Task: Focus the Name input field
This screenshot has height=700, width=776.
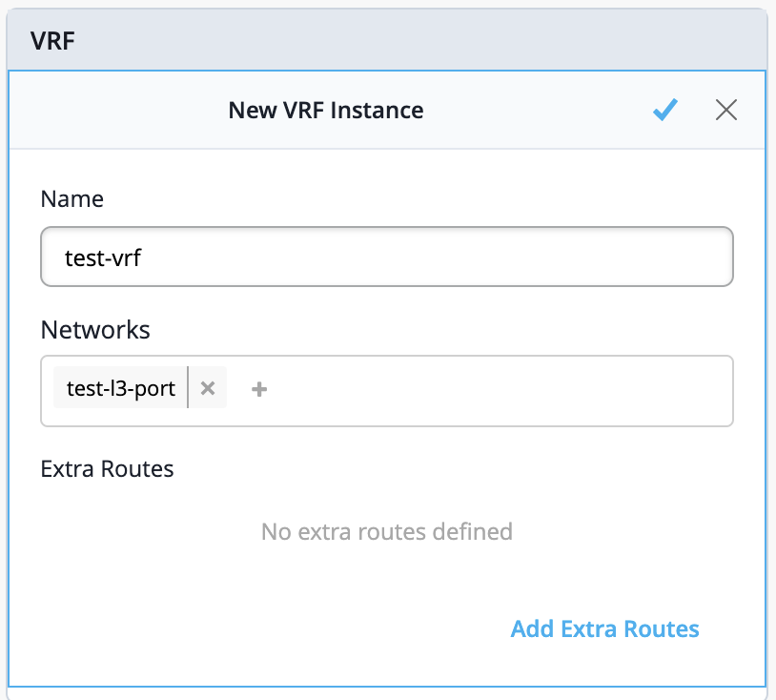Action: pos(386,257)
